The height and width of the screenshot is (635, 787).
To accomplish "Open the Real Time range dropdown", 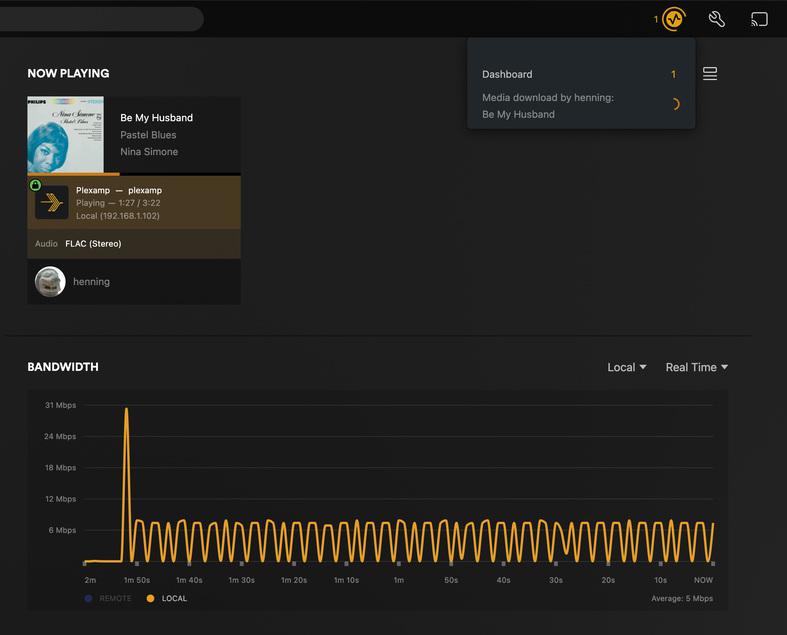I will [x=697, y=367].
